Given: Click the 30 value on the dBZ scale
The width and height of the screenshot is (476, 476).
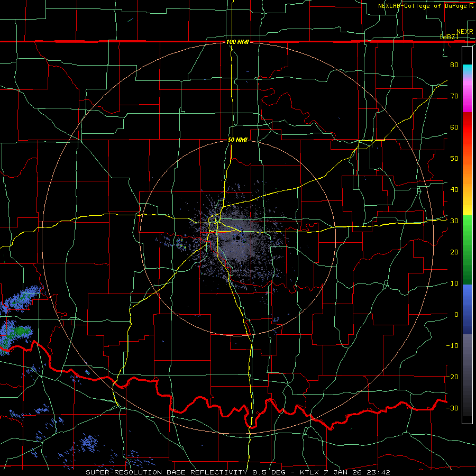Looking at the screenshot, I should (x=454, y=221).
